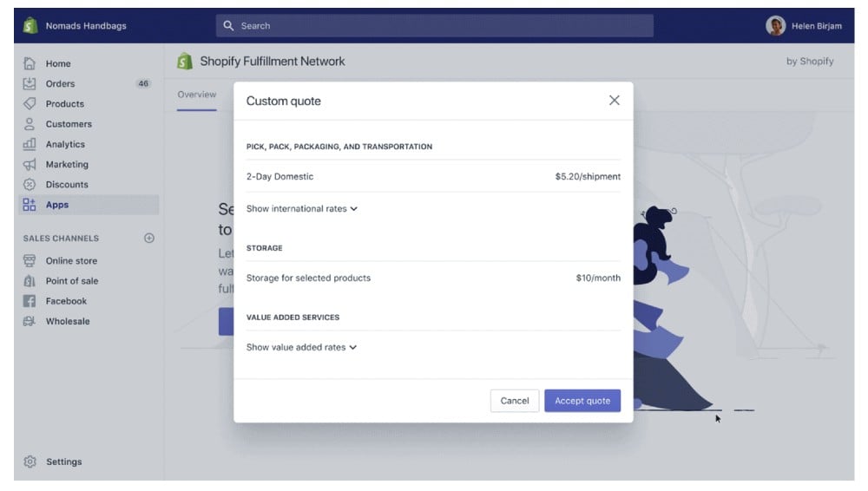Click the Online store icon
Viewport: 868px width, 491px height.
(30, 261)
